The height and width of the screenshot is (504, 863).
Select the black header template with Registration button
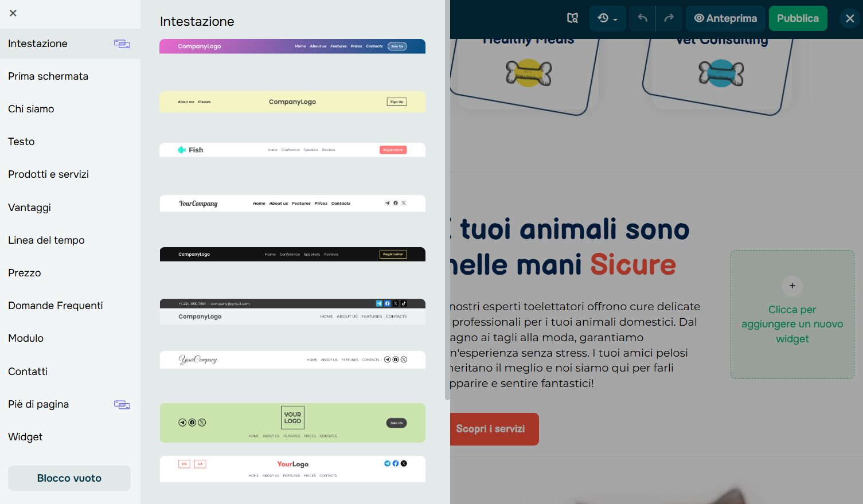point(292,254)
